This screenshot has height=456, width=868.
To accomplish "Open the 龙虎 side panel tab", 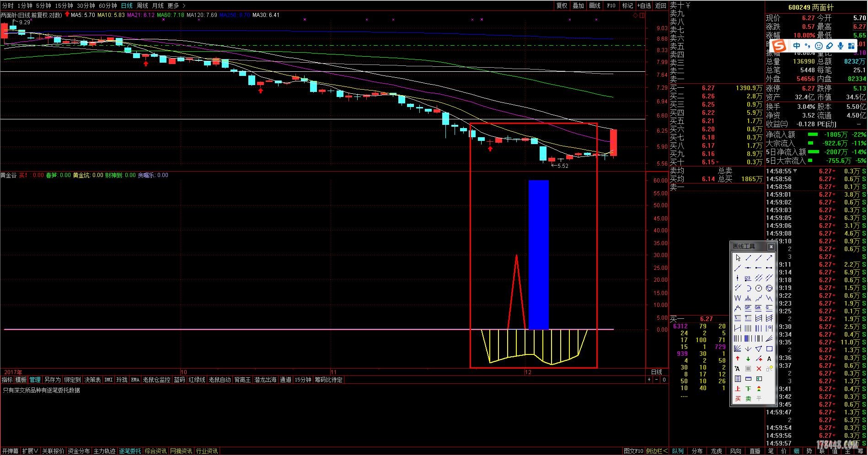I will [x=716, y=451].
